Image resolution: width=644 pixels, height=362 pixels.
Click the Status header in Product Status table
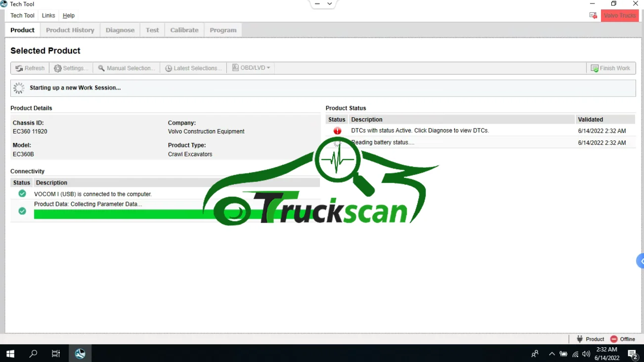point(337,120)
